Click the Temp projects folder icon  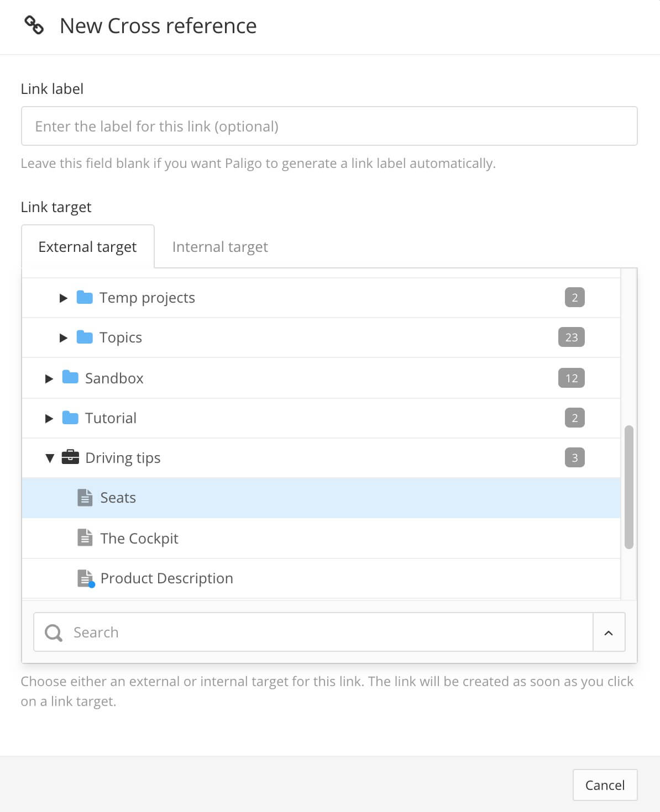tap(85, 297)
